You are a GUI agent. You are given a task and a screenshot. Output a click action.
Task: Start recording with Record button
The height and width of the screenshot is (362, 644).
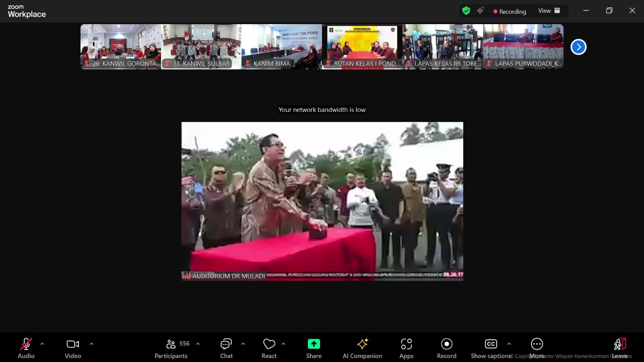coord(446,348)
